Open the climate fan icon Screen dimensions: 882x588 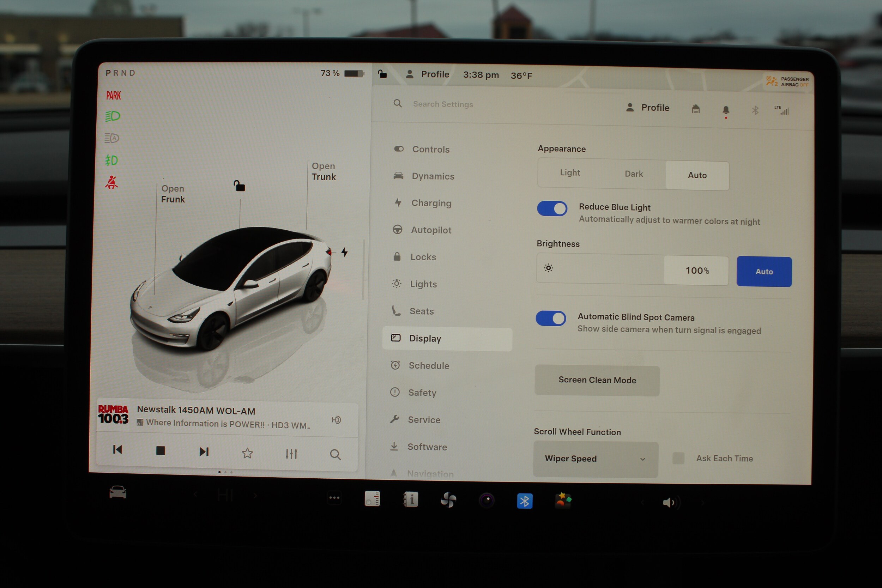448,500
